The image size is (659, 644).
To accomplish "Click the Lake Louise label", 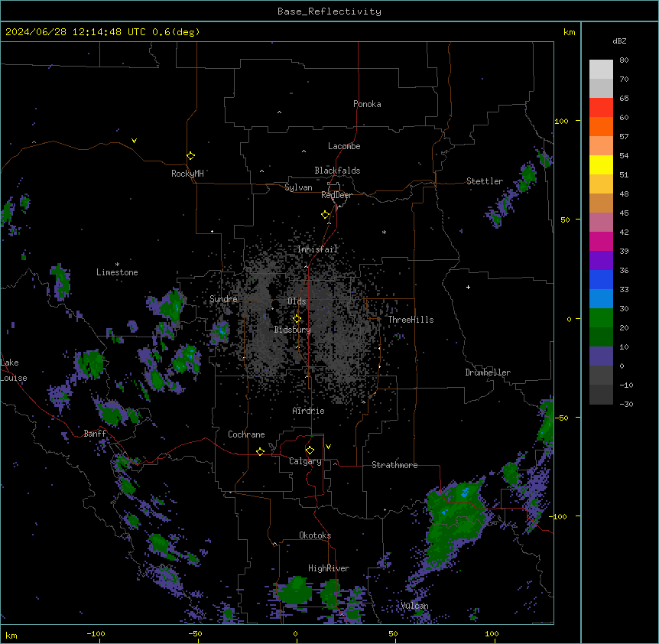I will point(12,370).
